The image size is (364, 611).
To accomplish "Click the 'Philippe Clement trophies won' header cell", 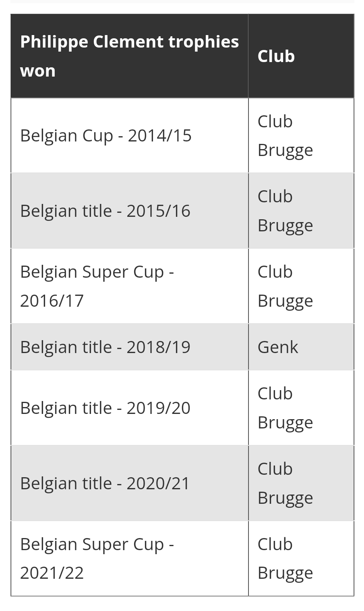I will pyautogui.click(x=129, y=56).
